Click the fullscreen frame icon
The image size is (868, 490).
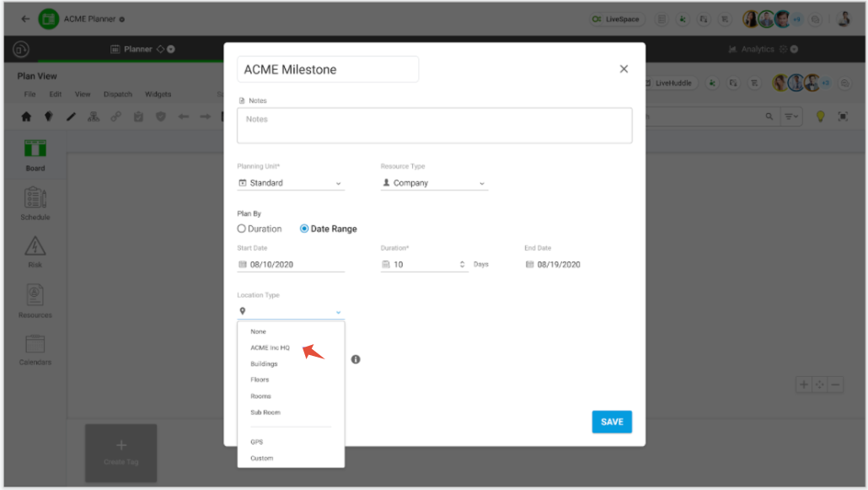point(843,116)
